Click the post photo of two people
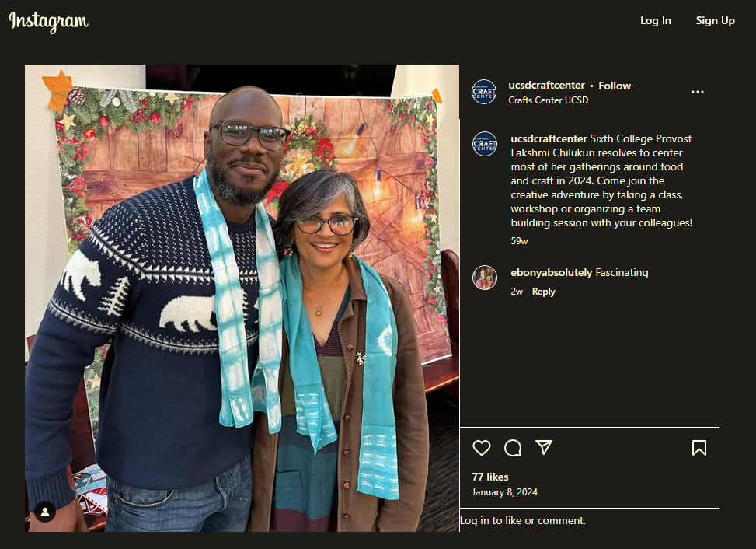 click(242, 298)
